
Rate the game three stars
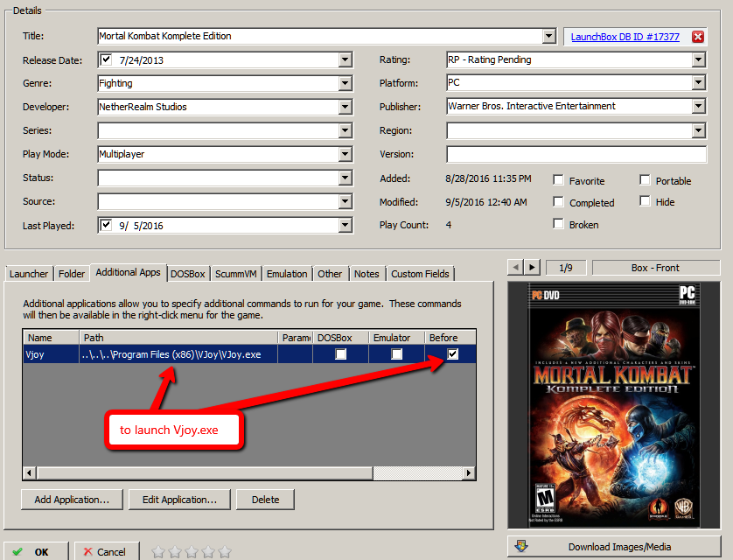click(x=192, y=552)
